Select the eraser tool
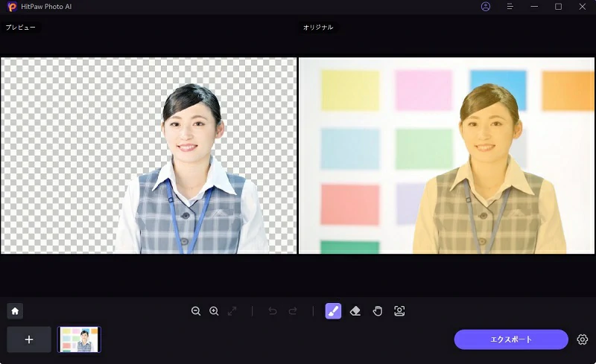This screenshot has width=596, height=364. (x=355, y=311)
